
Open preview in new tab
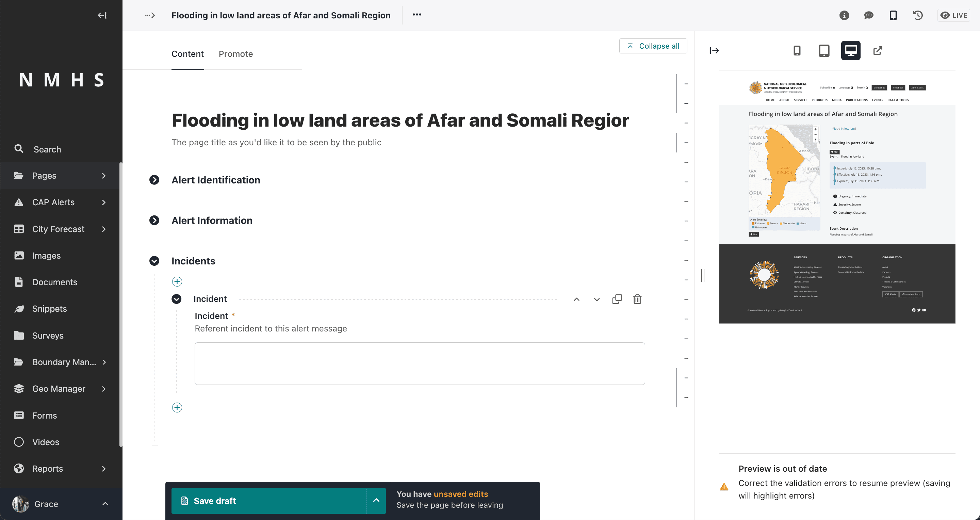click(x=878, y=51)
